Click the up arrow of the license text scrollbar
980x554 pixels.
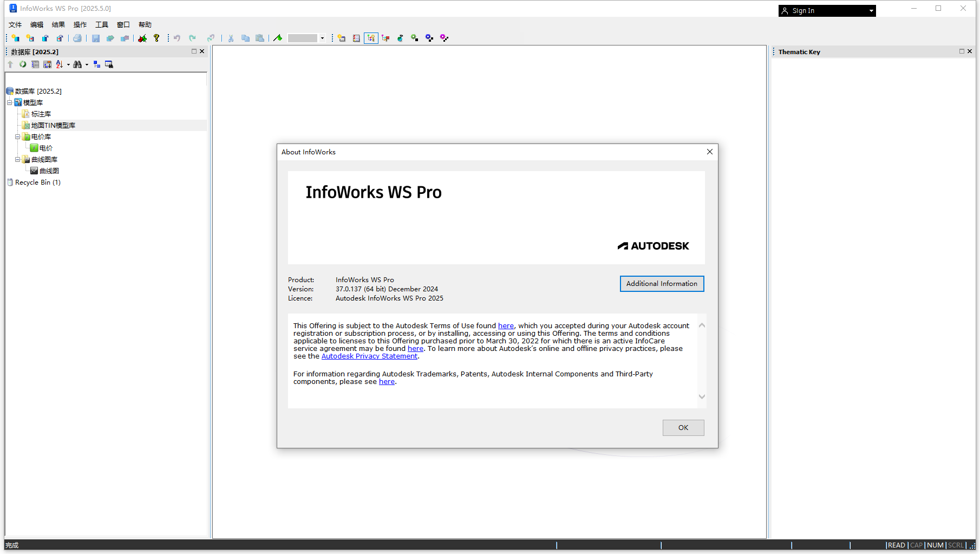(702, 325)
